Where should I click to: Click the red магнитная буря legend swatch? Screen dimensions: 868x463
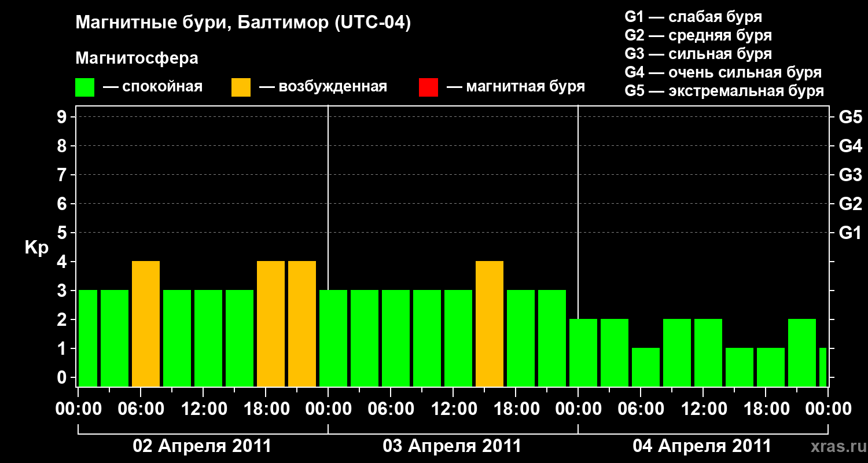(x=428, y=87)
